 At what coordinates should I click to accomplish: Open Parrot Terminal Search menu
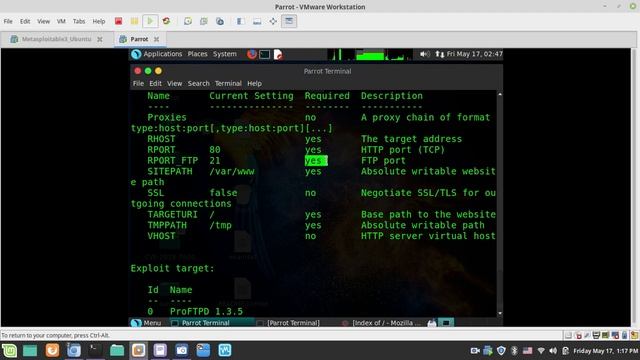point(198,83)
